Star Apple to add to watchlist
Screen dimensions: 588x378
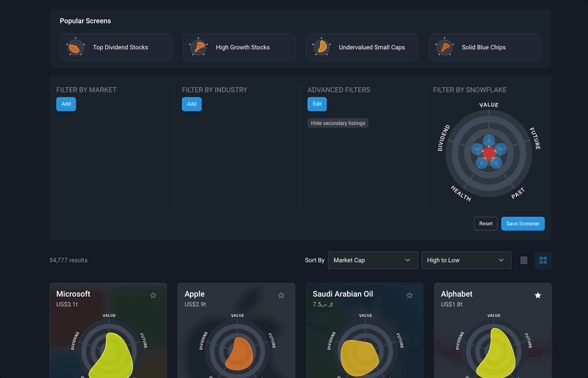pyautogui.click(x=282, y=296)
